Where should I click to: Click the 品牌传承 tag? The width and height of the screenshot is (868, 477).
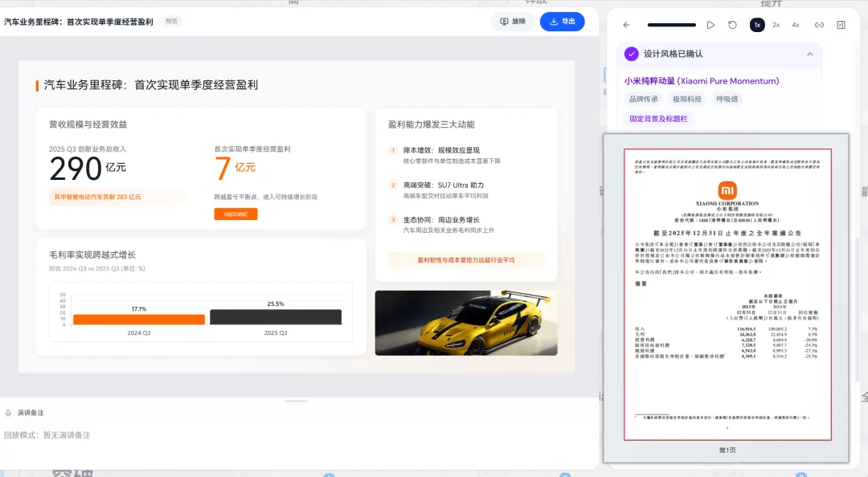(643, 99)
